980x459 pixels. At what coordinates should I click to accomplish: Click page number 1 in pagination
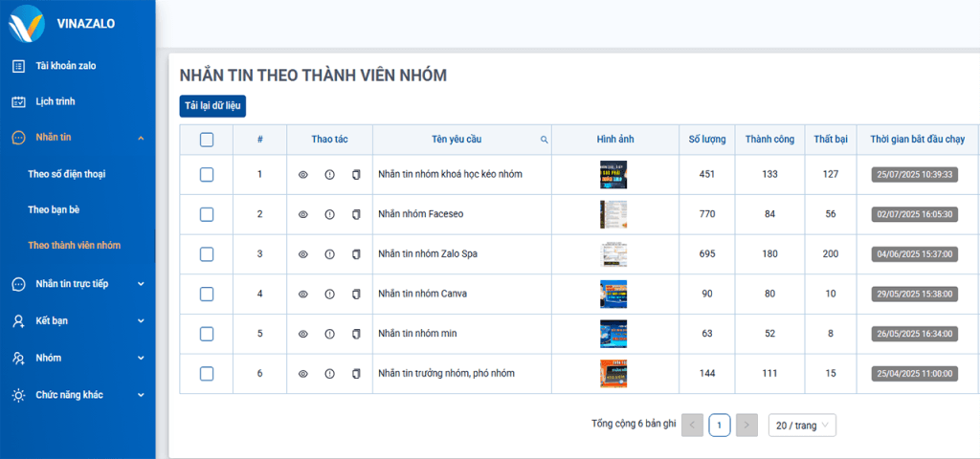pyautogui.click(x=720, y=425)
